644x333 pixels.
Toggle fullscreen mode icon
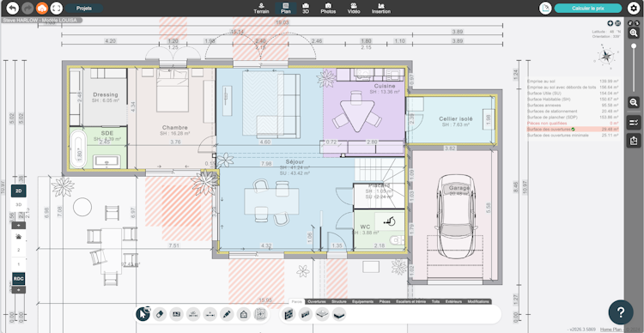(x=57, y=8)
